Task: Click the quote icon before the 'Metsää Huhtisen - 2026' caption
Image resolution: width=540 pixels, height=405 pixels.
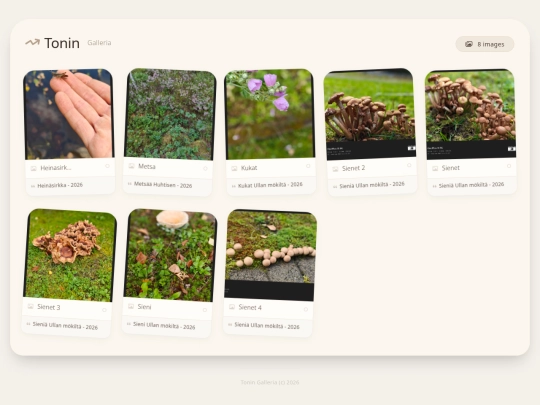Action: [129, 184]
